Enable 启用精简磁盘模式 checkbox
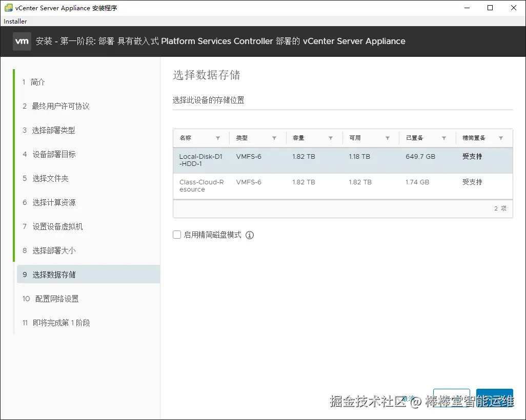The height and width of the screenshot is (420, 526). click(x=177, y=235)
